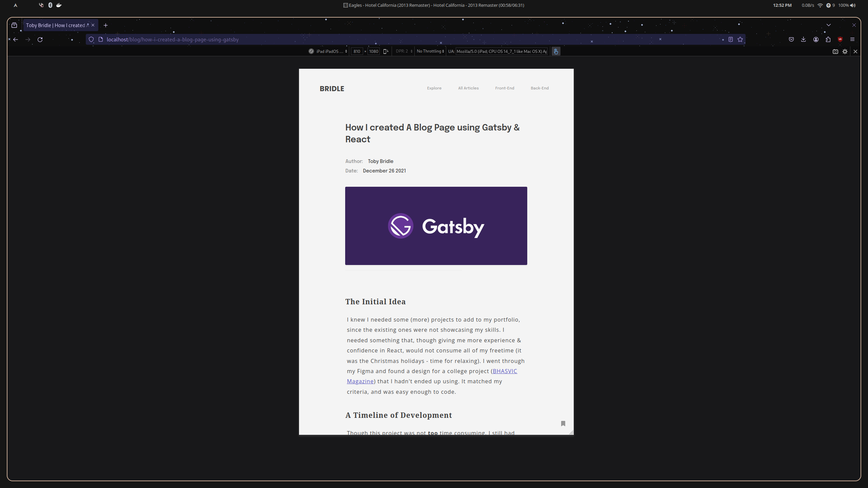The height and width of the screenshot is (488, 868).
Task: Click the viewport width field showing 810
Action: [x=357, y=52]
